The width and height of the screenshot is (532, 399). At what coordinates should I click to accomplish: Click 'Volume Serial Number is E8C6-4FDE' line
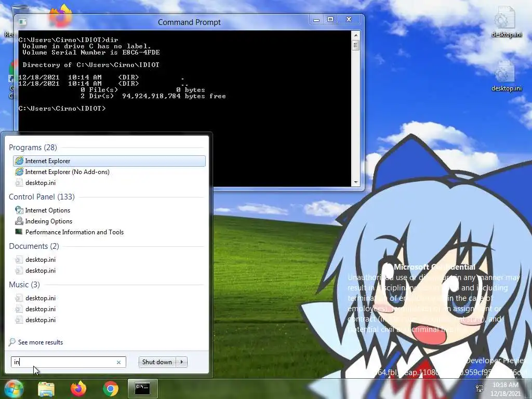(91, 52)
